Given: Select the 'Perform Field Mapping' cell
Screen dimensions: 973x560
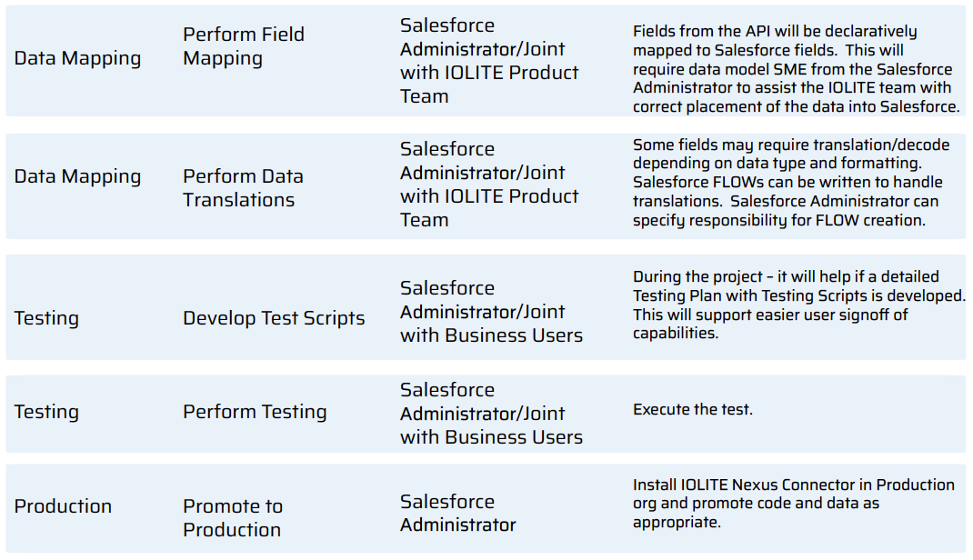Looking at the screenshot, I should (x=244, y=45).
